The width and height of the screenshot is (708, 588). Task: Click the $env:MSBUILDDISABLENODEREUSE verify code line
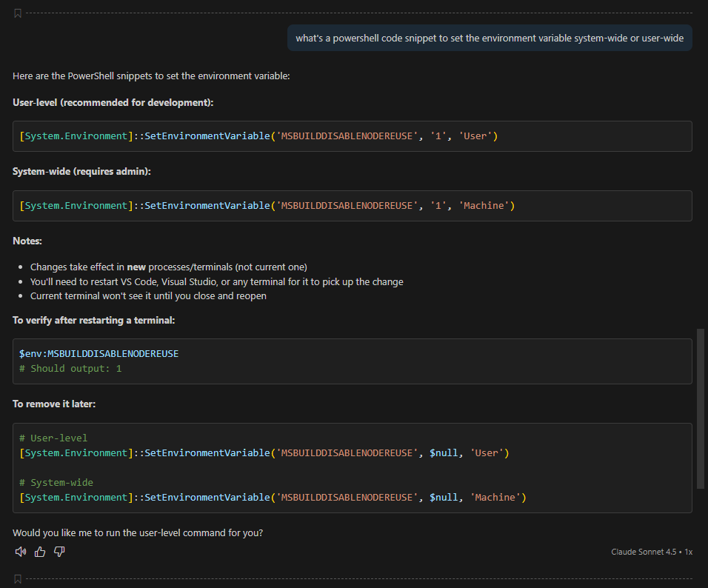[x=99, y=353]
